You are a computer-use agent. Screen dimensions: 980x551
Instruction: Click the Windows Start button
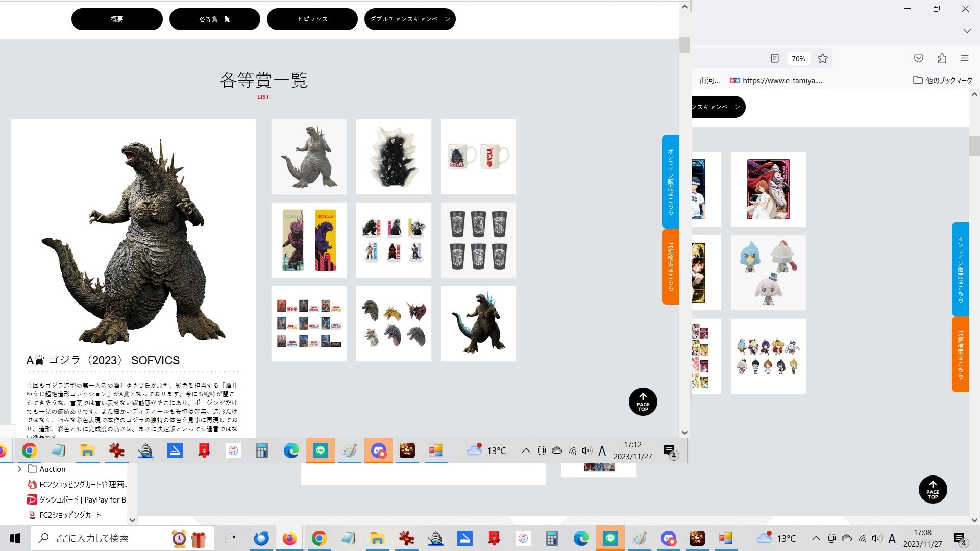click(x=15, y=538)
